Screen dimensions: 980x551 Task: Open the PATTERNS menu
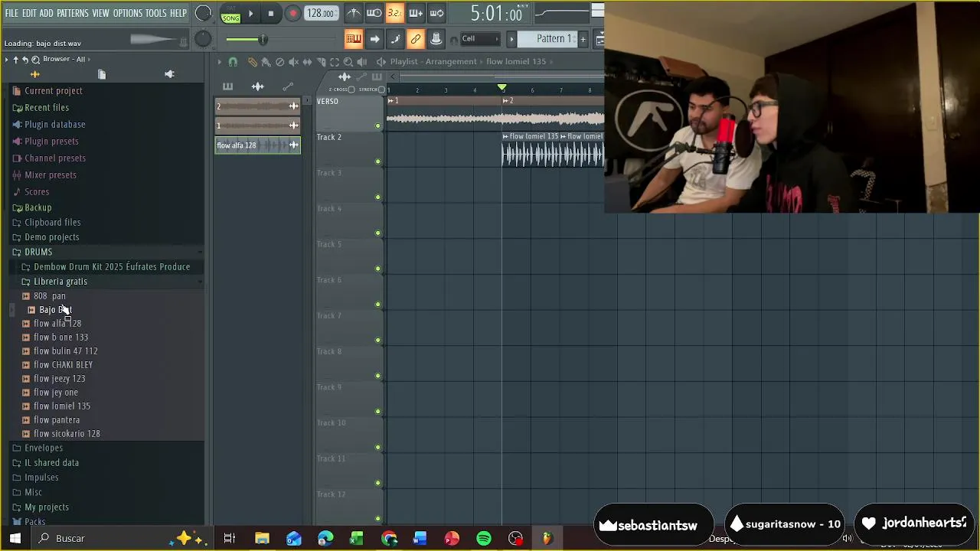coord(73,14)
